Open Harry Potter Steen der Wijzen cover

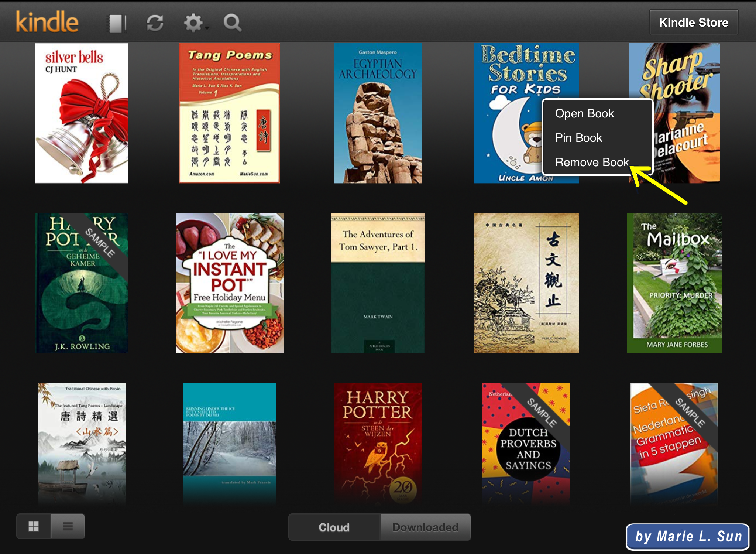(x=378, y=444)
